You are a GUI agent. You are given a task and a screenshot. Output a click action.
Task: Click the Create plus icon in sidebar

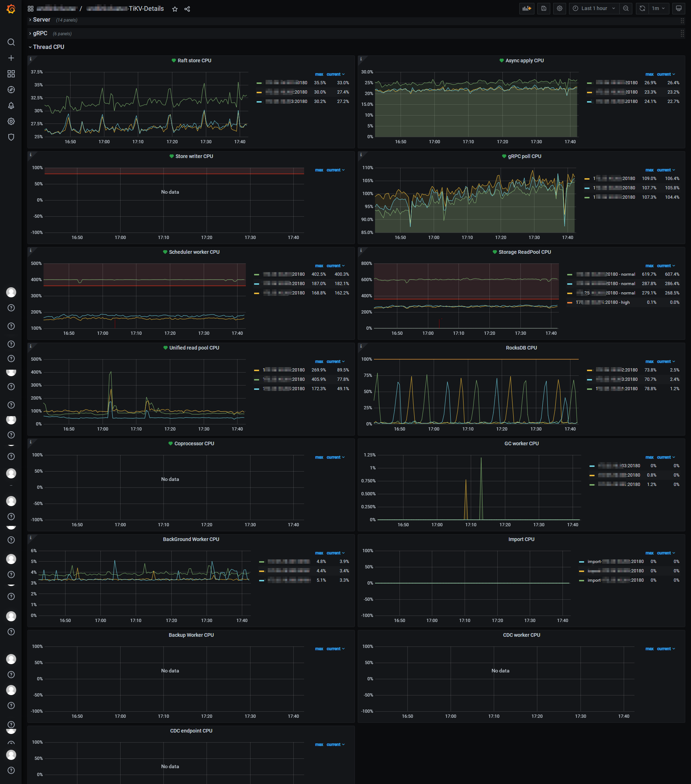point(11,58)
